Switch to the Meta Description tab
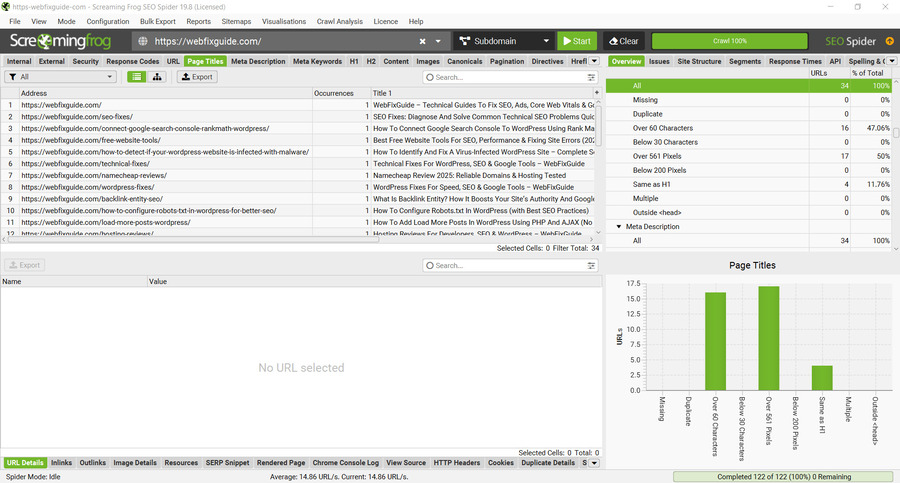This screenshot has width=900, height=483. (x=258, y=61)
